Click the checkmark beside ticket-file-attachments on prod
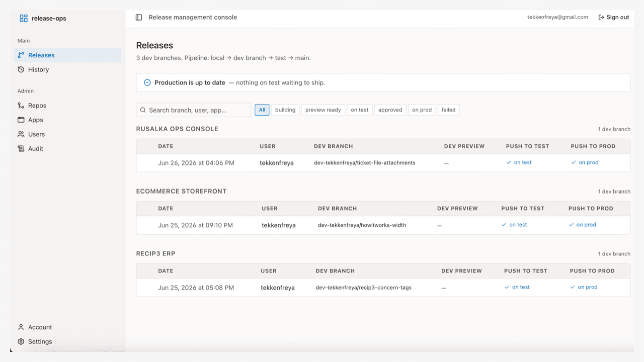 click(x=574, y=162)
